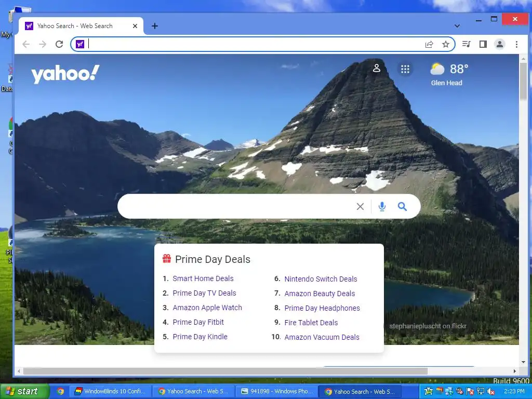Open the Yahoo apps grid icon

click(405, 69)
